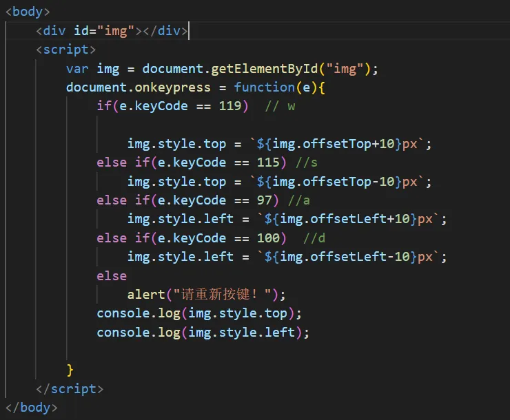Click console.log(img.style.top) line
Image resolution: width=510 pixels, height=420 pixels.
click(x=199, y=313)
